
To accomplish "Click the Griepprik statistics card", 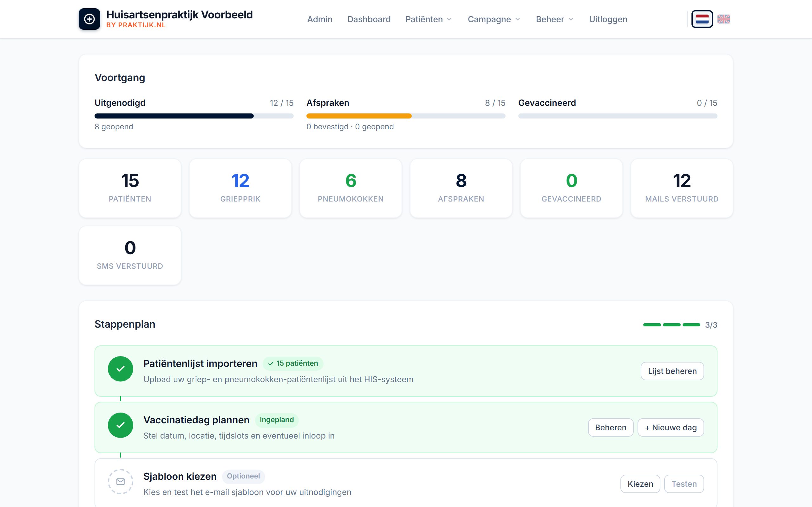I will point(240,188).
